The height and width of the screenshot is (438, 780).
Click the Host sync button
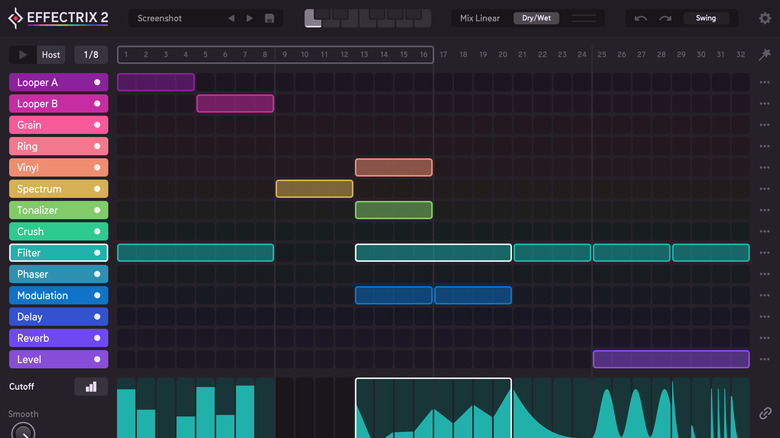51,55
